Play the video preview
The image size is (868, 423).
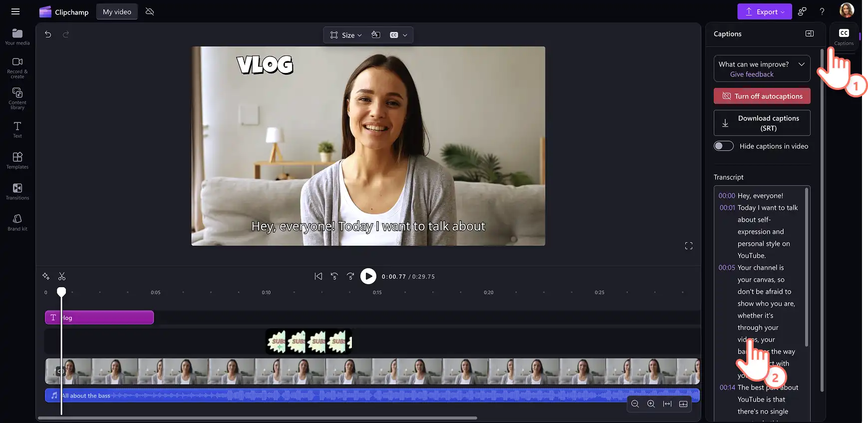tap(368, 276)
